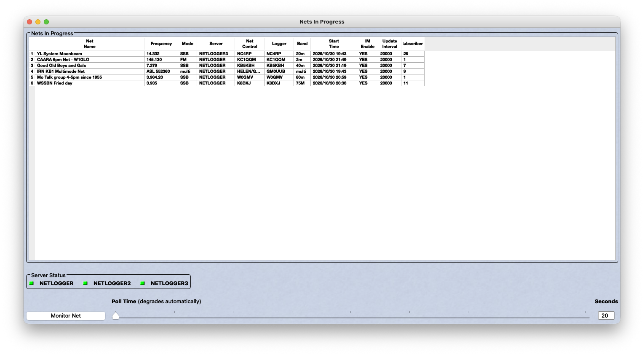Select the WSSBN Fried day net
The width and height of the screenshot is (644, 355).
click(x=227, y=83)
